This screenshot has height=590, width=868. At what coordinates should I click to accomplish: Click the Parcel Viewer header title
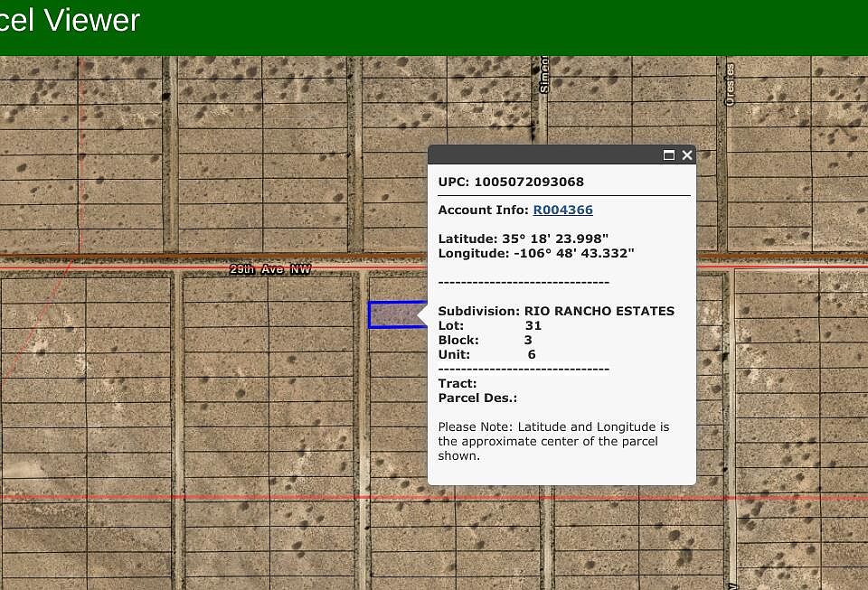point(70,20)
